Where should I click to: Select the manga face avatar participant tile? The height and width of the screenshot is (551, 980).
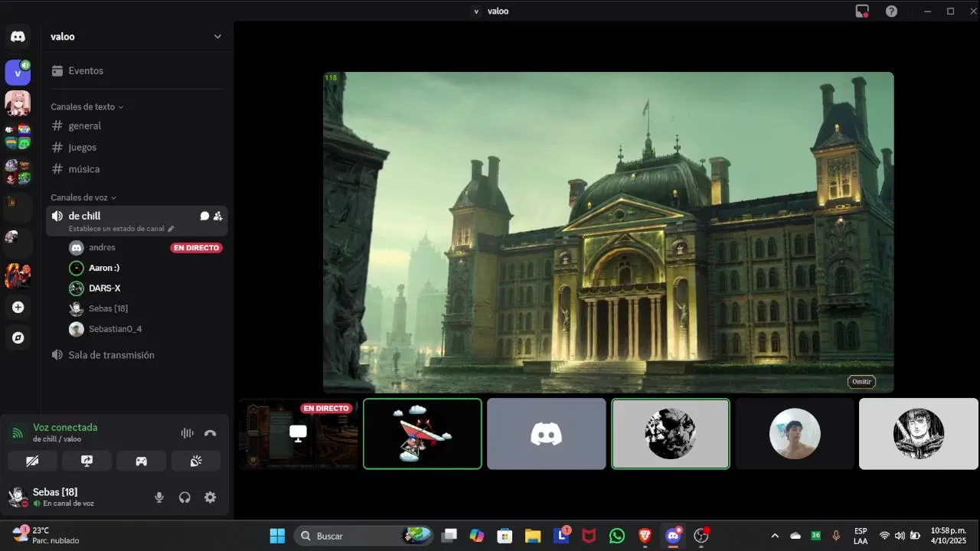[919, 433]
